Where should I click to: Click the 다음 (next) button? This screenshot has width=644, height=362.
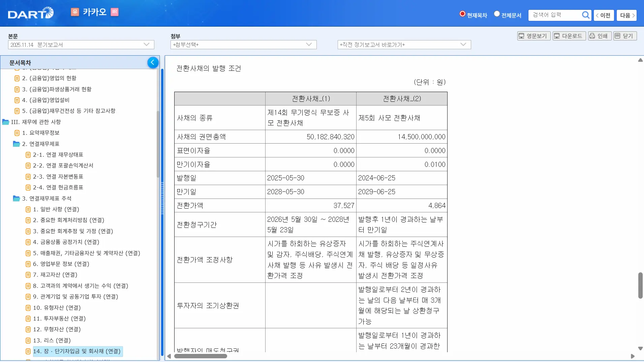click(x=626, y=15)
